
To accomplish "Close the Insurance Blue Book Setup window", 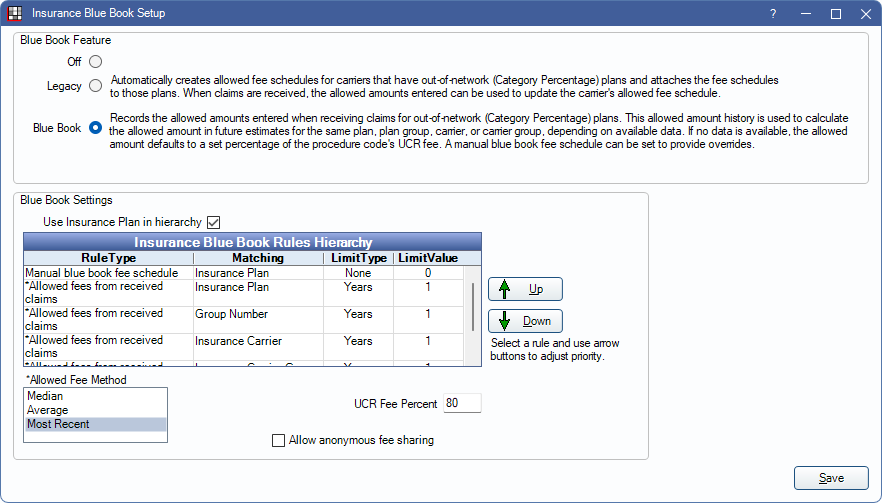I will (x=864, y=14).
